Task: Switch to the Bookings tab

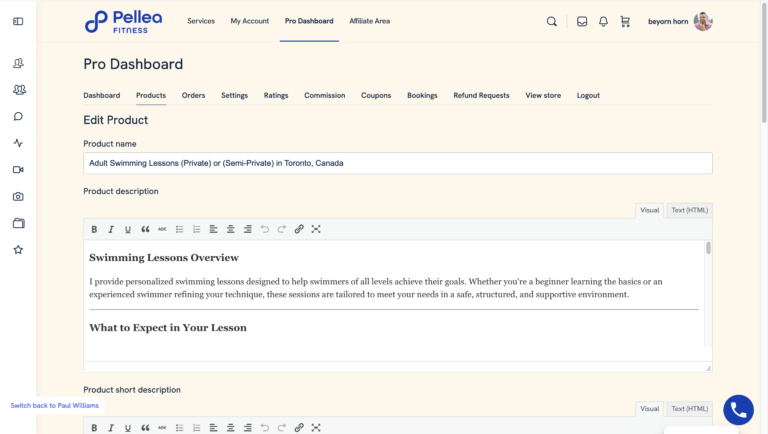Action: (422, 96)
